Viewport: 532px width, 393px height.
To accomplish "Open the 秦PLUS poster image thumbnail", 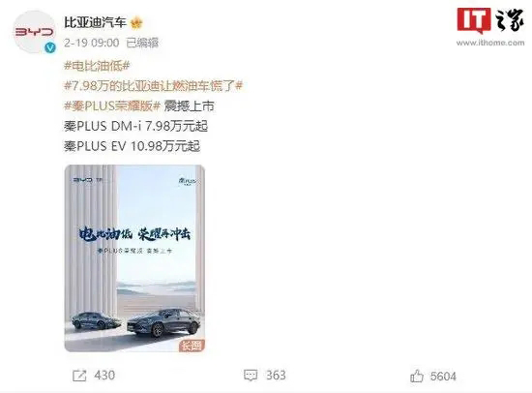I will click(134, 258).
